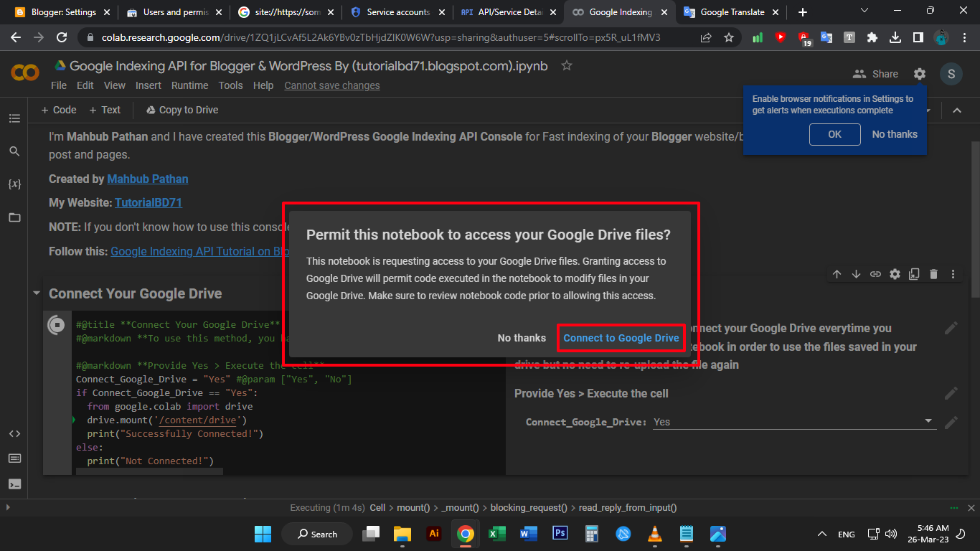Open the Runtime menu
The width and height of the screenshot is (980, 551).
[x=190, y=85]
